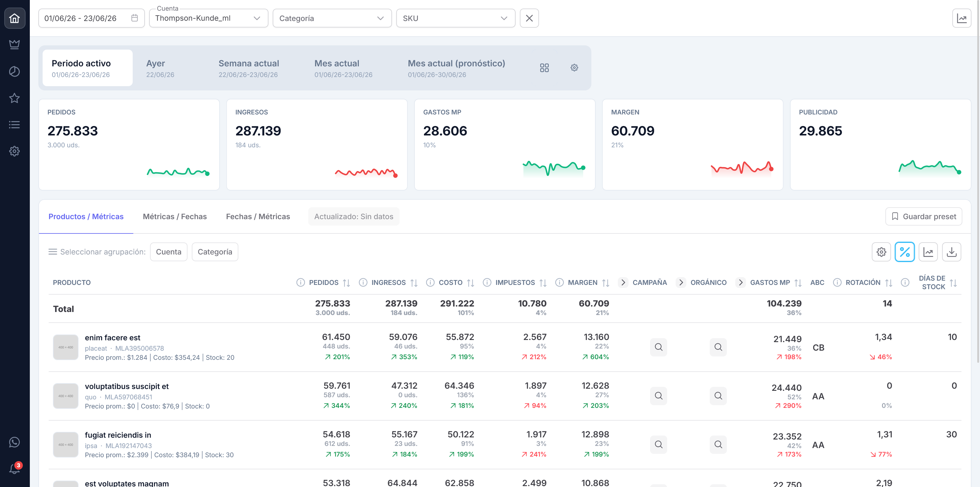Open the SKU filter dropdown
This screenshot has width=980, height=487.
tap(456, 18)
